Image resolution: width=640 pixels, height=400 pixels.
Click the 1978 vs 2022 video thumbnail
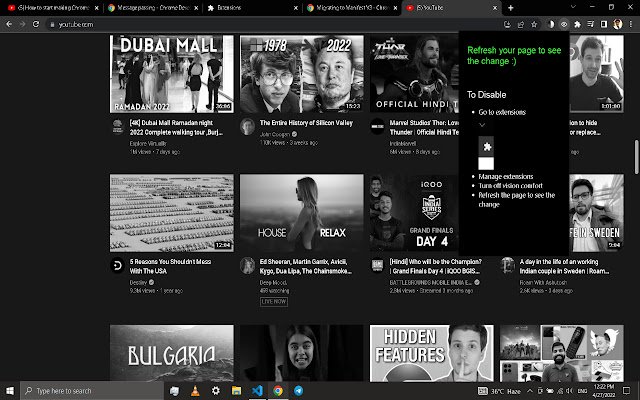click(x=302, y=74)
